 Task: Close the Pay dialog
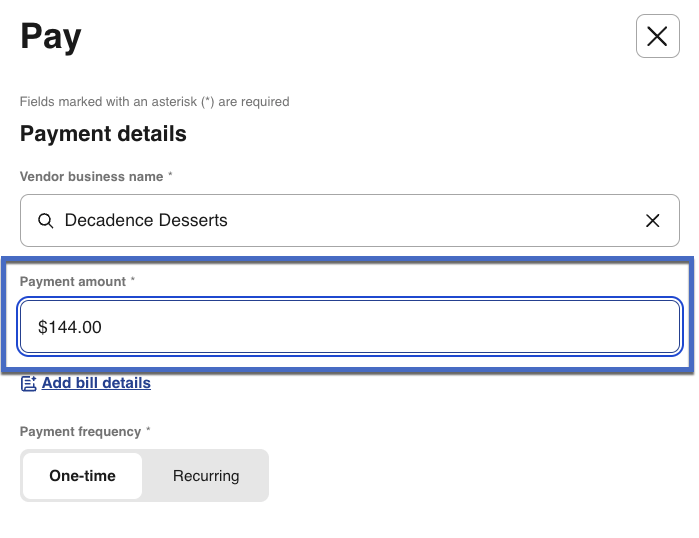click(x=657, y=37)
